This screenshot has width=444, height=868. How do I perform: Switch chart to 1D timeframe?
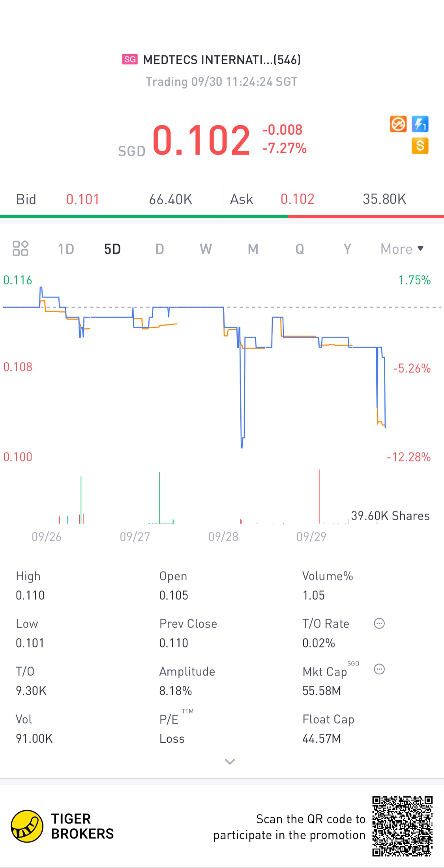pos(66,249)
